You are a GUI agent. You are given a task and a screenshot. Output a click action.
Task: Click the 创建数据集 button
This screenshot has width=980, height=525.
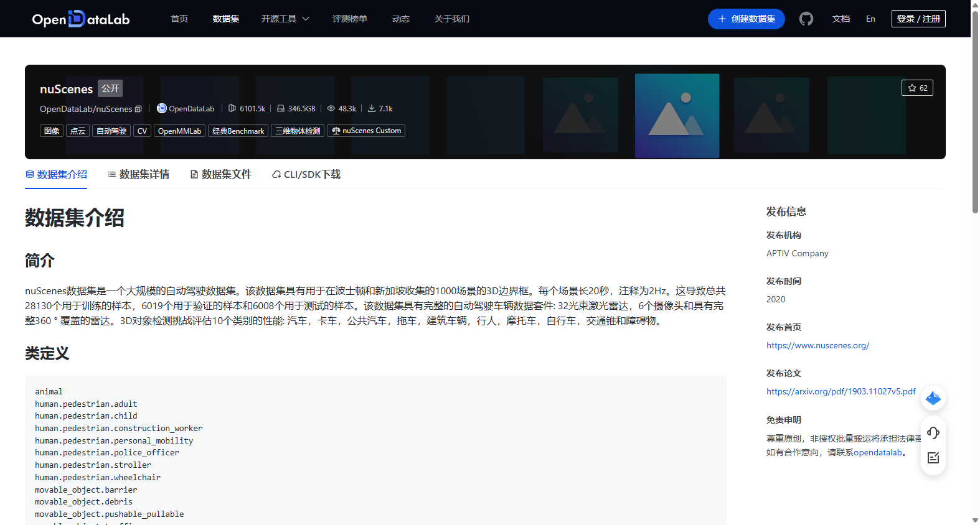click(746, 19)
